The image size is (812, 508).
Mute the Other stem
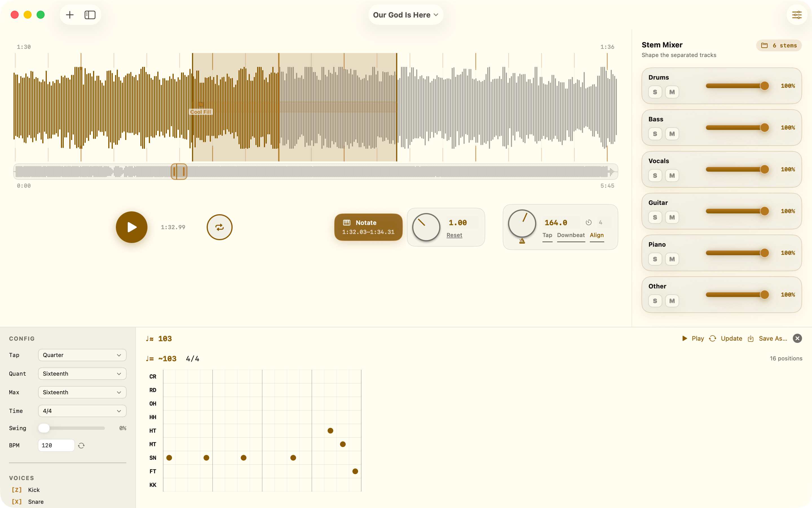672,301
